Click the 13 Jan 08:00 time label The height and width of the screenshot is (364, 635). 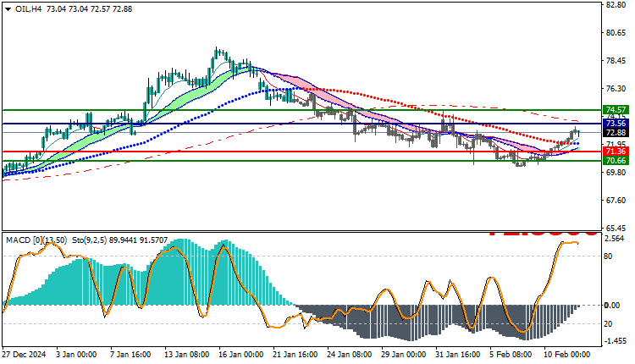pos(187,355)
